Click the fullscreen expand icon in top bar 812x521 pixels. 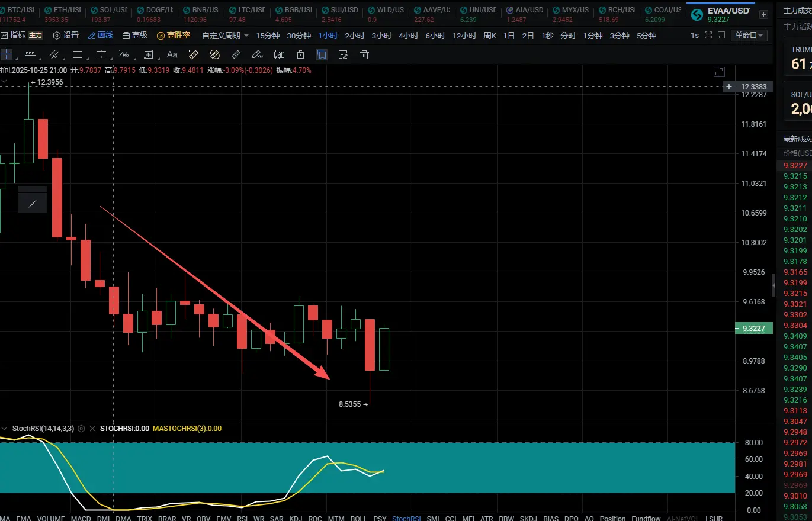(708, 36)
